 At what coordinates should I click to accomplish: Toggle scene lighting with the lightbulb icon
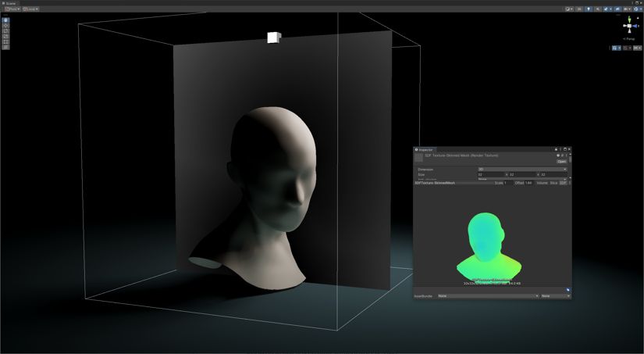click(589, 9)
